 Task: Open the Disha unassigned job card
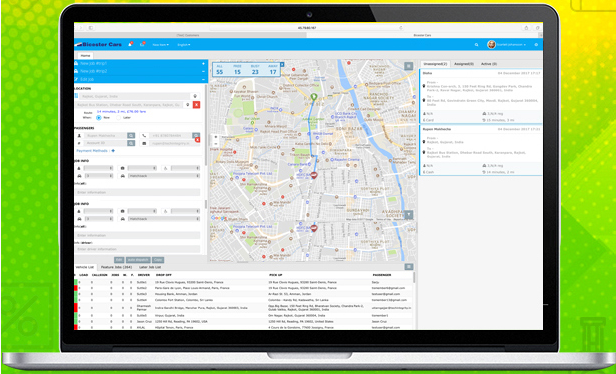pyautogui.click(x=480, y=97)
